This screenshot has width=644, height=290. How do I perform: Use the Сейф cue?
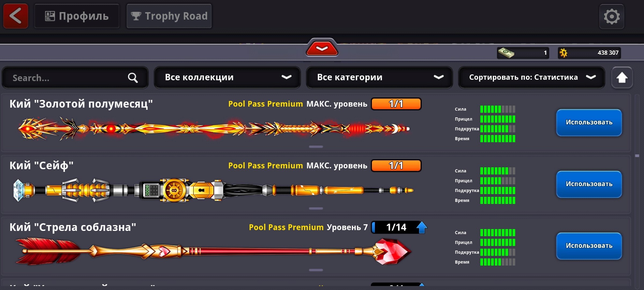point(589,184)
